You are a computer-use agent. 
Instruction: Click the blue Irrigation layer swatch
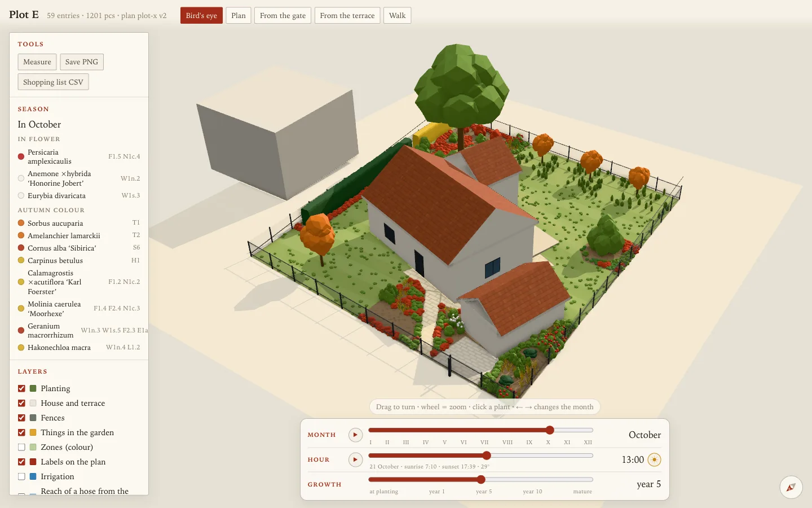[x=33, y=476]
